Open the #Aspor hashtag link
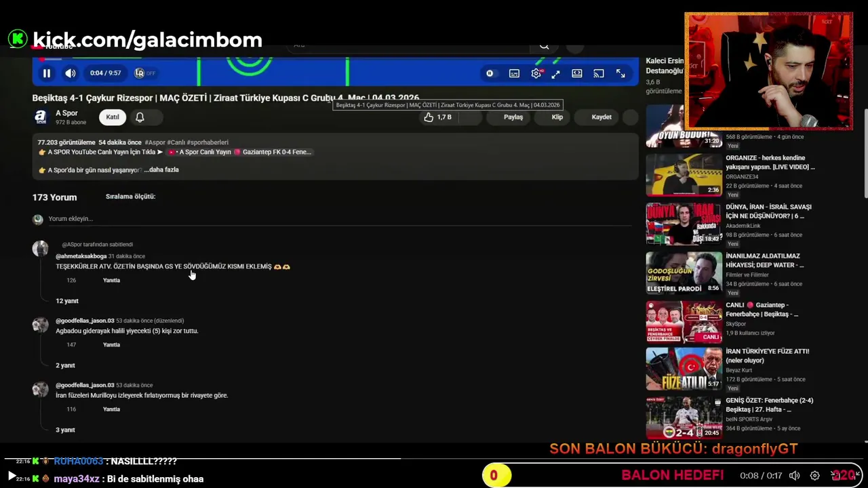Viewport: 868px width, 488px height. [155, 143]
